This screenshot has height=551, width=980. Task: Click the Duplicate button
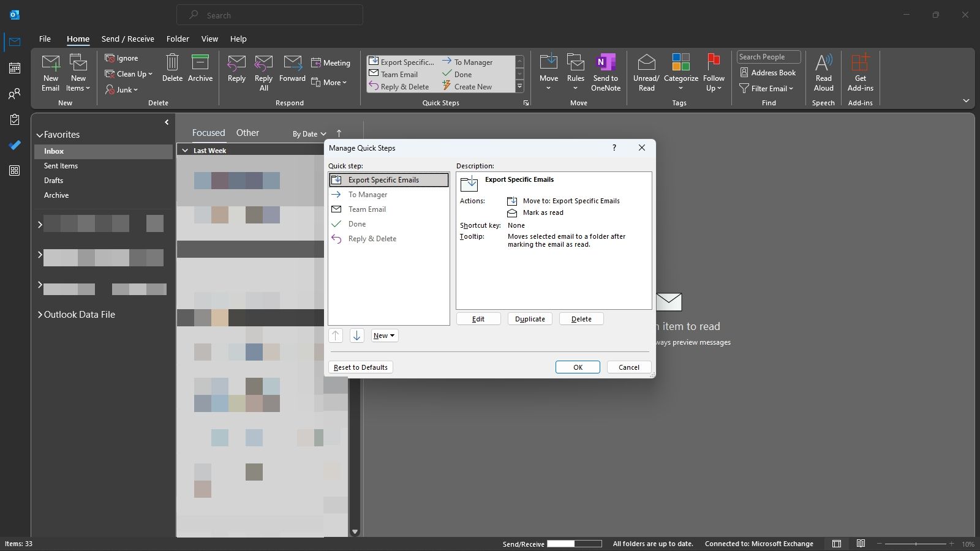[x=530, y=319]
